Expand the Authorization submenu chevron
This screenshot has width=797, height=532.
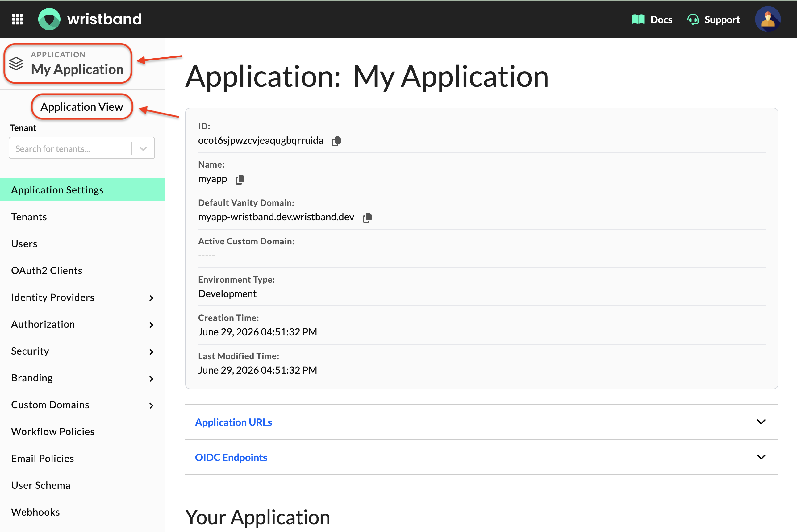point(151,325)
